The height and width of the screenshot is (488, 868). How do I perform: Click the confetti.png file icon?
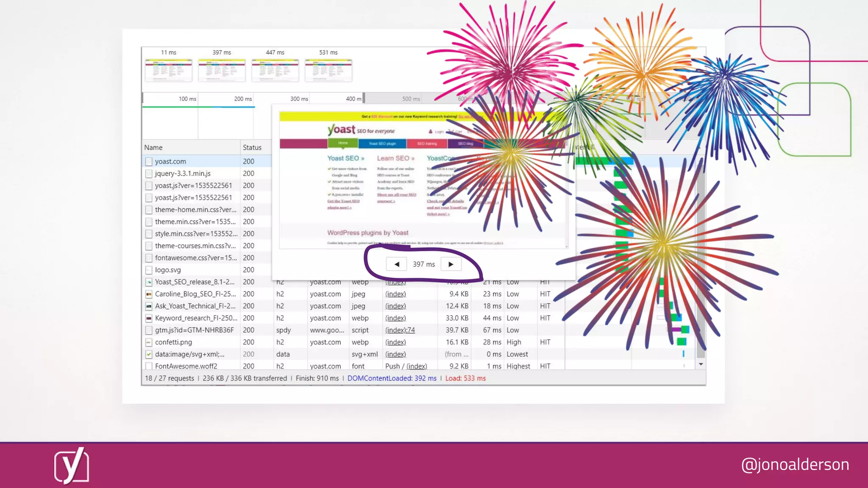click(149, 342)
